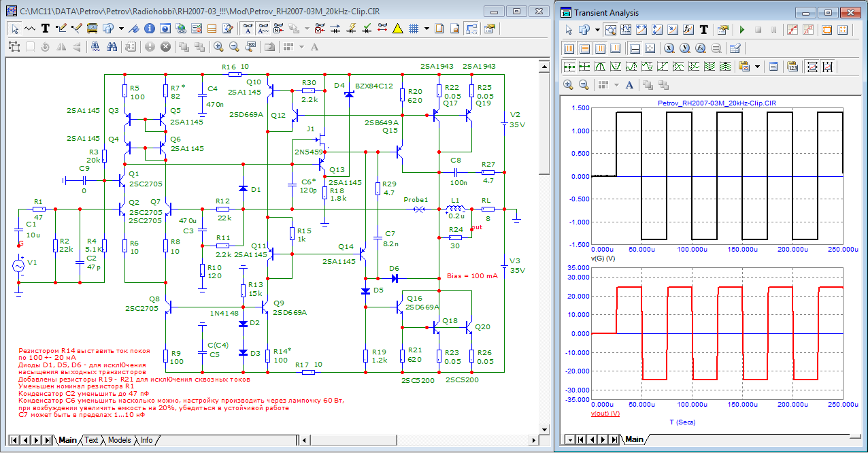
Task: Click the blue Info icon in schematic toolbar
Action: point(149,29)
